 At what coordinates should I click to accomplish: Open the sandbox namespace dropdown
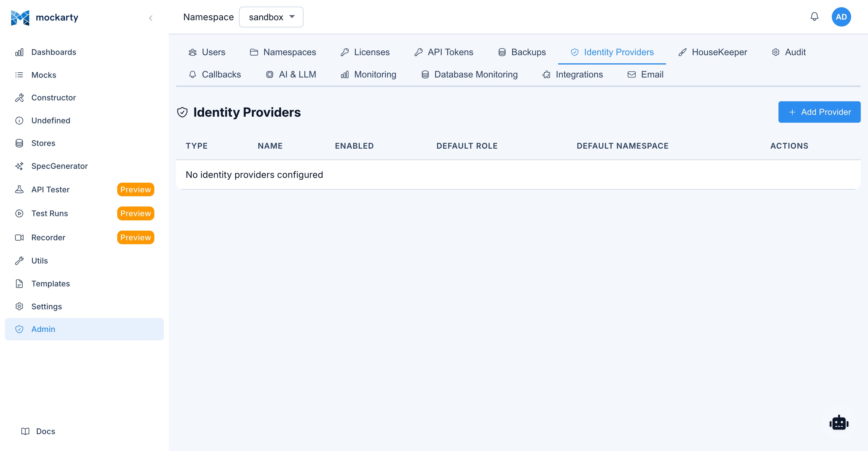coord(271,17)
